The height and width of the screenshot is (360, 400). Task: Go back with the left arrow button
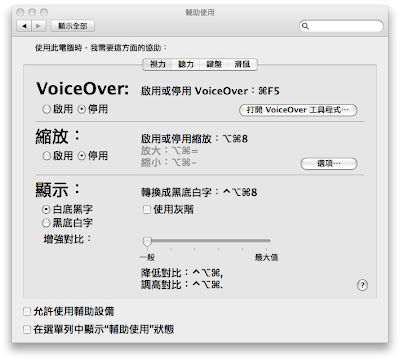tap(24, 26)
